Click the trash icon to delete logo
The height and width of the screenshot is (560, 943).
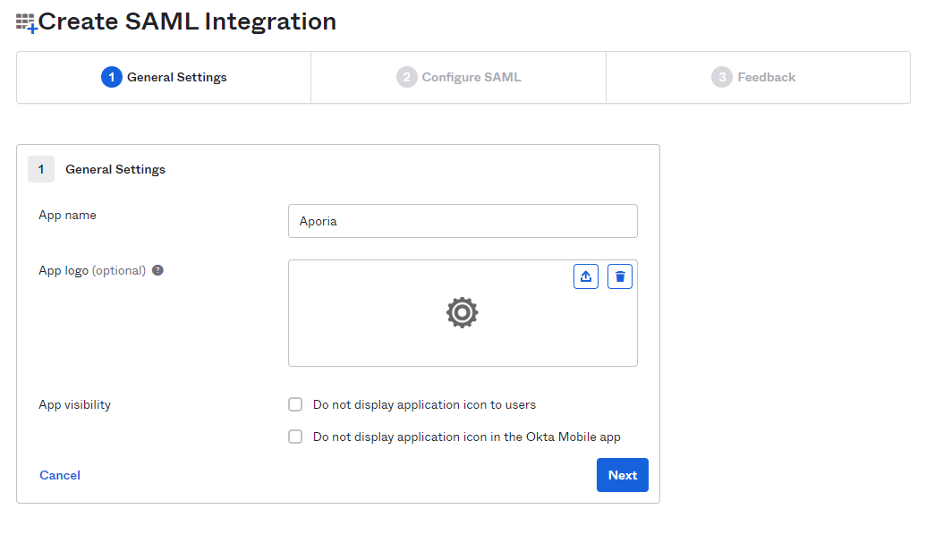[620, 276]
